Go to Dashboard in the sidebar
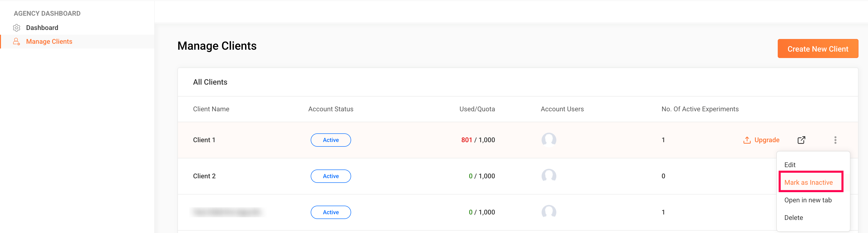Image resolution: width=868 pixels, height=233 pixels. coord(42,28)
